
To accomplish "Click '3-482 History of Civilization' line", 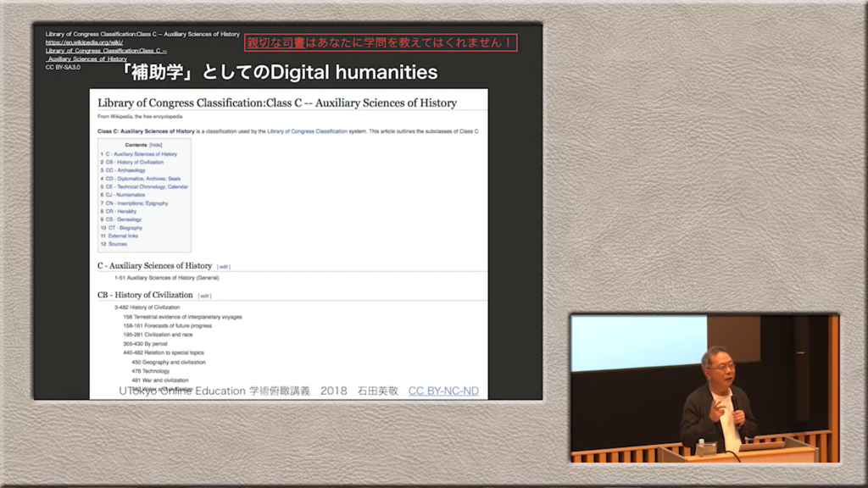I will pos(147,307).
